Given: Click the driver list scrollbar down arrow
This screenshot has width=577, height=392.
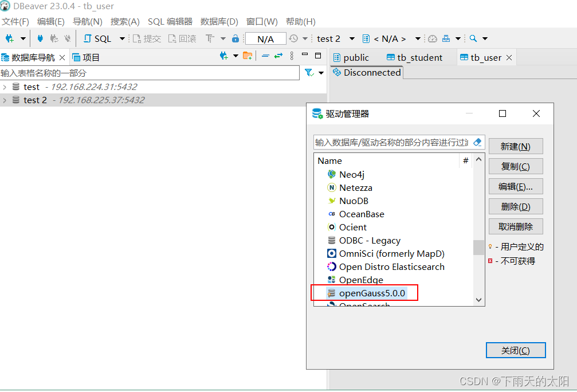Looking at the screenshot, I should coord(478,300).
